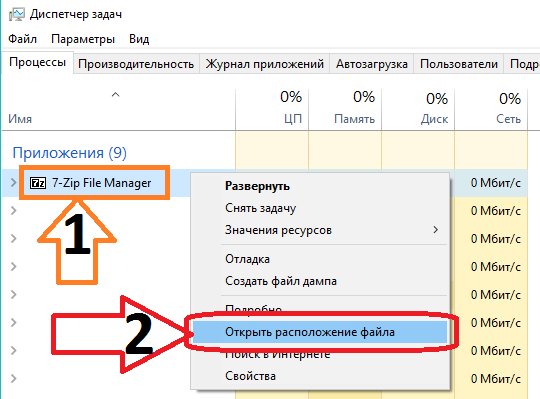Select the 7-Zip File Manager process
The width and height of the screenshot is (540, 399).
101,183
